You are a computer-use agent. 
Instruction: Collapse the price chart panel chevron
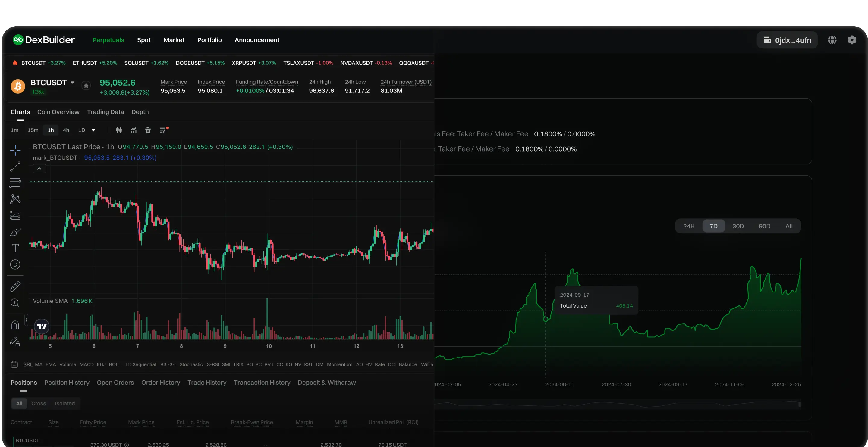(x=39, y=168)
